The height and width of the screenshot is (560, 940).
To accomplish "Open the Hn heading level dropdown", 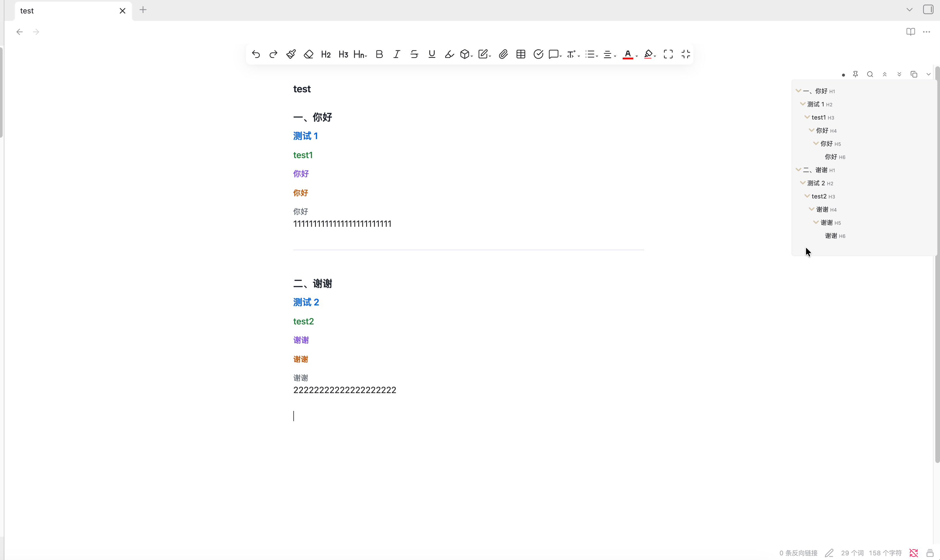I will pyautogui.click(x=360, y=54).
